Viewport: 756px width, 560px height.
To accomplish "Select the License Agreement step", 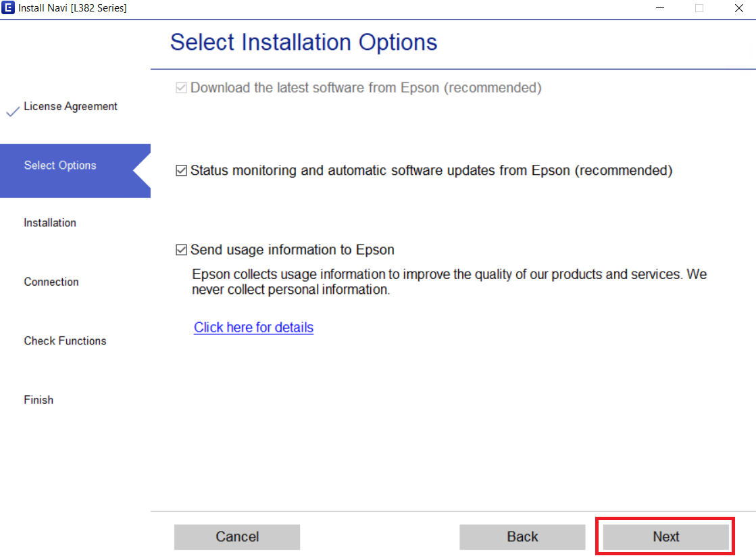I will tap(70, 106).
